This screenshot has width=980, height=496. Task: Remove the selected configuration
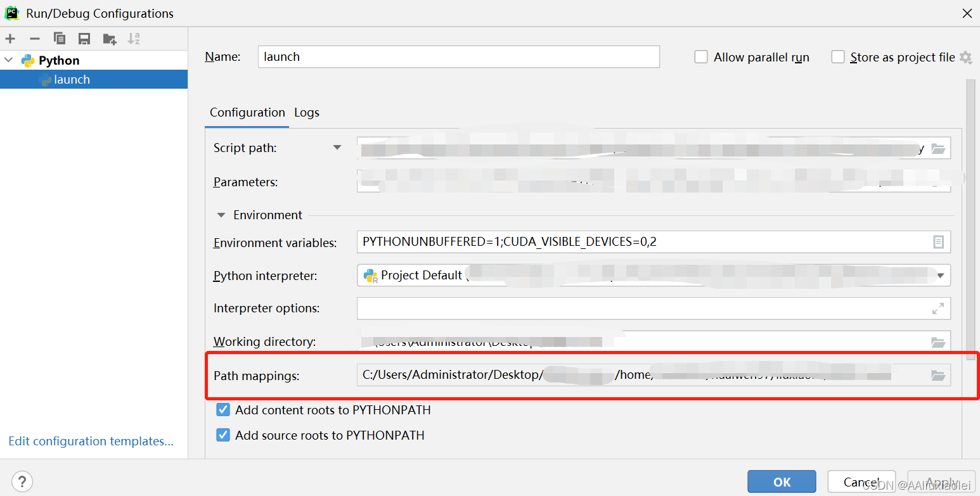[35, 38]
